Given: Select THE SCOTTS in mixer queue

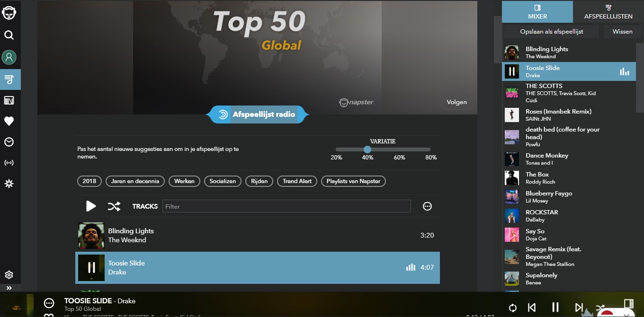Looking at the screenshot, I should click(569, 93).
